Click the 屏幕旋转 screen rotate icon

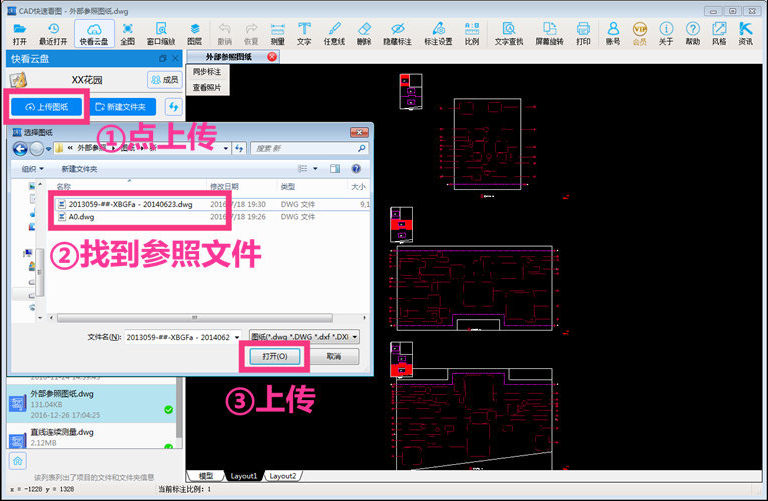click(549, 34)
